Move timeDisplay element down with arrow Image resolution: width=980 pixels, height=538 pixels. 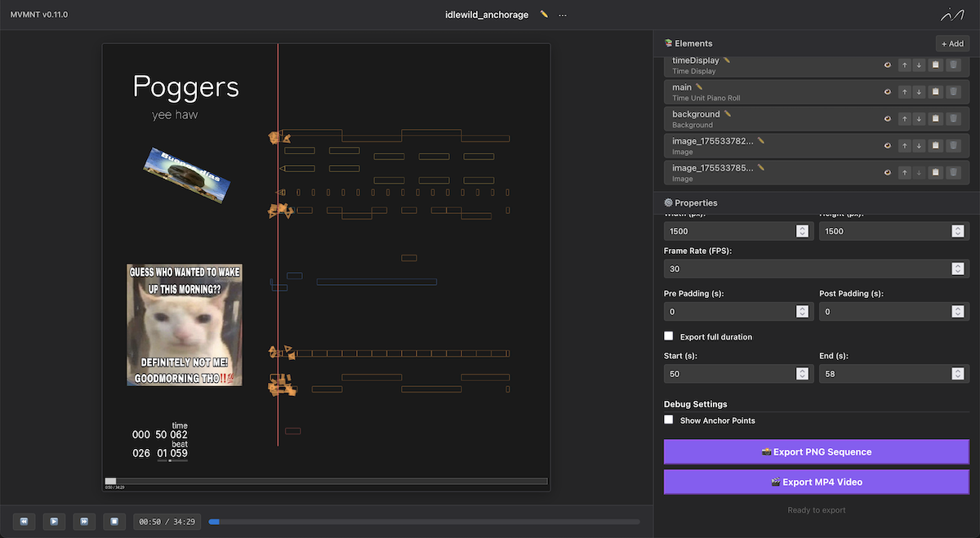[x=919, y=64]
